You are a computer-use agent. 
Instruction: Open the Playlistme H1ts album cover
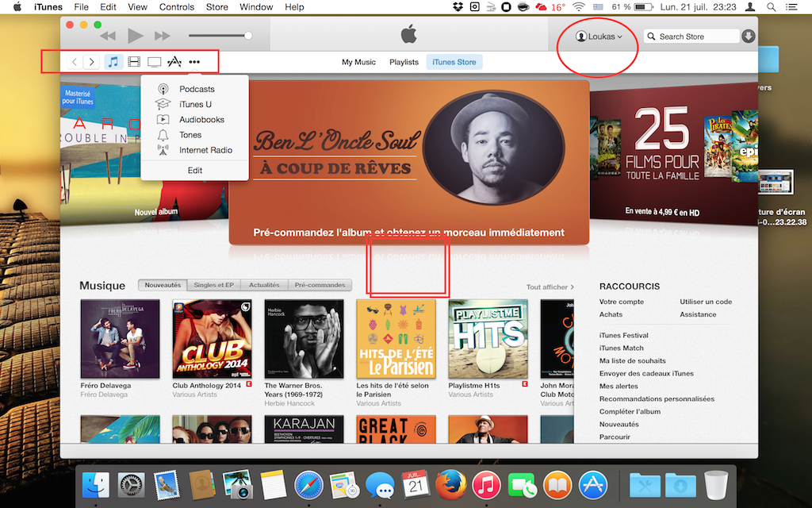pyautogui.click(x=488, y=339)
